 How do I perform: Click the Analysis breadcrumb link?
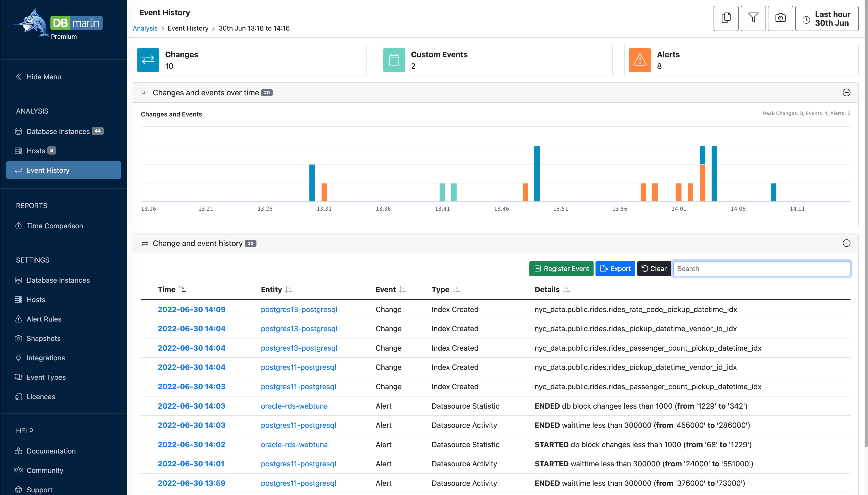145,28
